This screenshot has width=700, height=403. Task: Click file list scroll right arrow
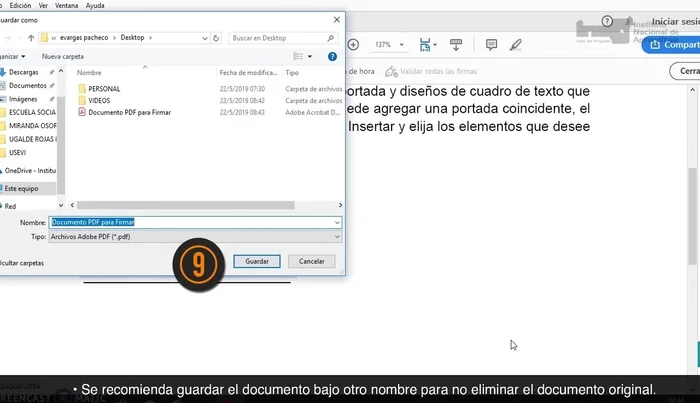(340, 205)
